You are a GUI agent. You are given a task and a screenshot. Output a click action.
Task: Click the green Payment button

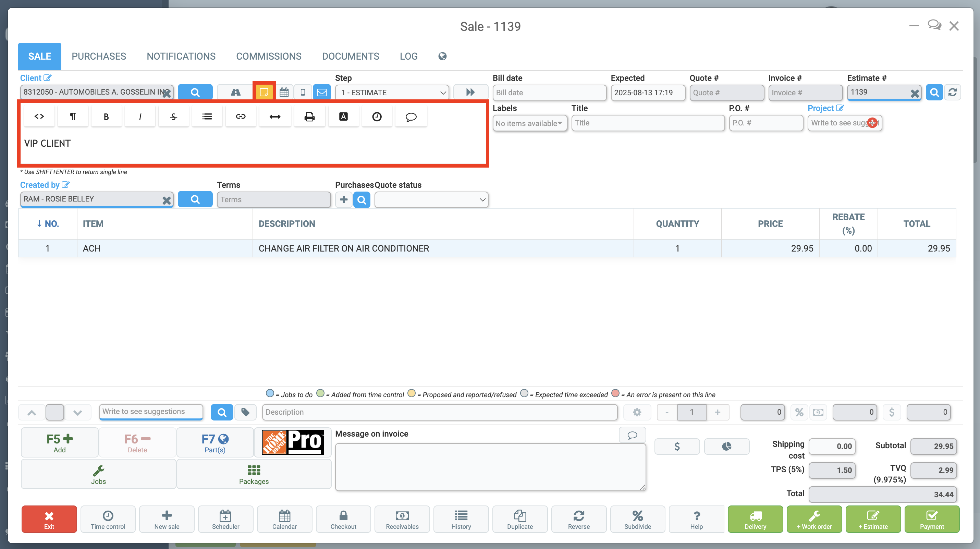point(932,519)
